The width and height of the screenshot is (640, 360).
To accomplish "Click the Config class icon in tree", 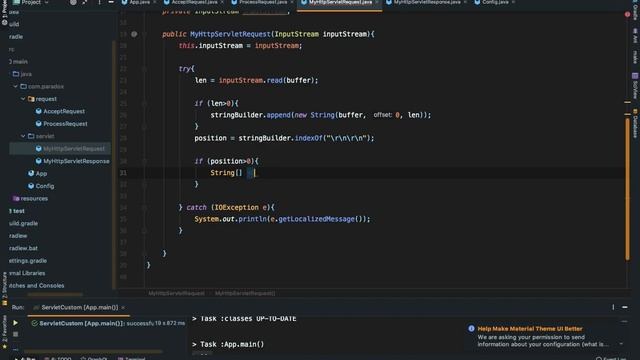I will tap(31, 186).
